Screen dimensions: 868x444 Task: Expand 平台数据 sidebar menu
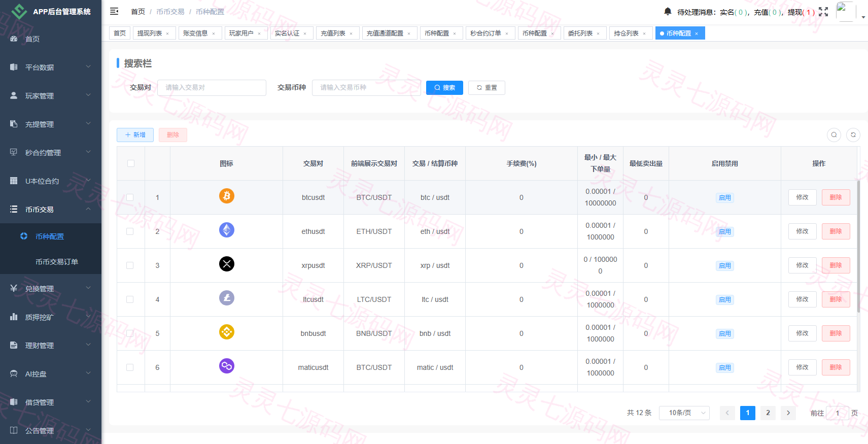(51, 67)
